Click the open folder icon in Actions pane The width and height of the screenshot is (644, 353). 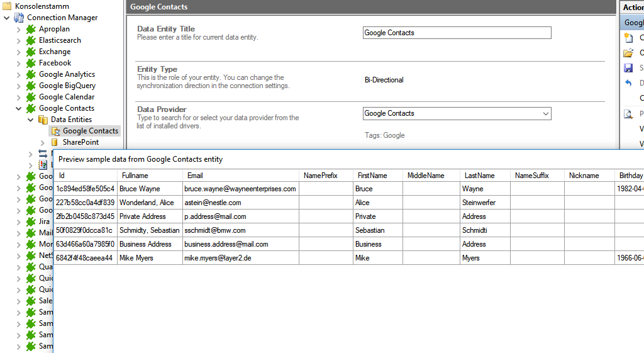(x=628, y=53)
